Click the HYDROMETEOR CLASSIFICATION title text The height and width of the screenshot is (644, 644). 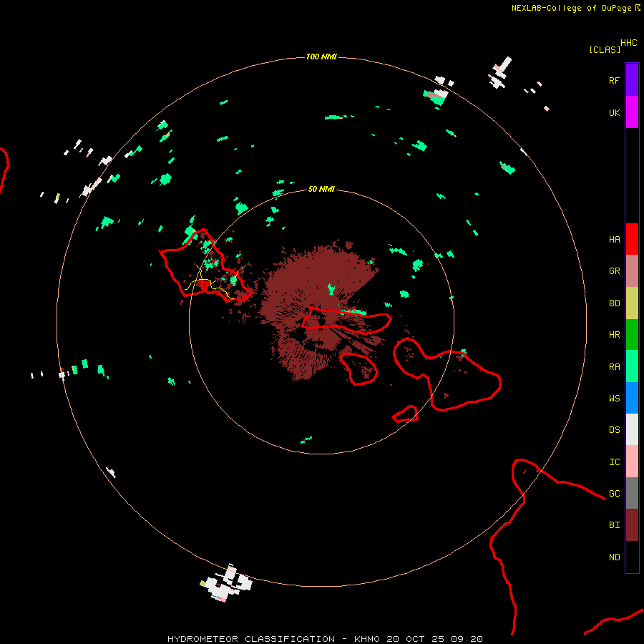tap(251, 639)
